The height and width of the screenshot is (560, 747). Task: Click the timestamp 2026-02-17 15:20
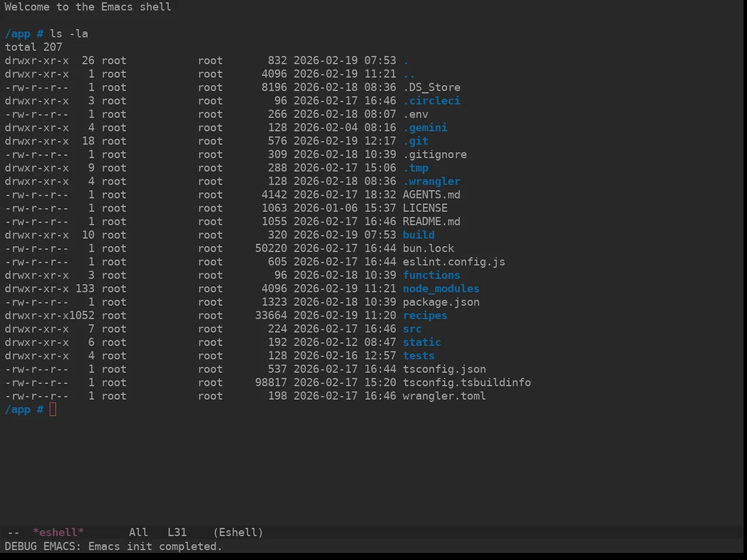(345, 383)
